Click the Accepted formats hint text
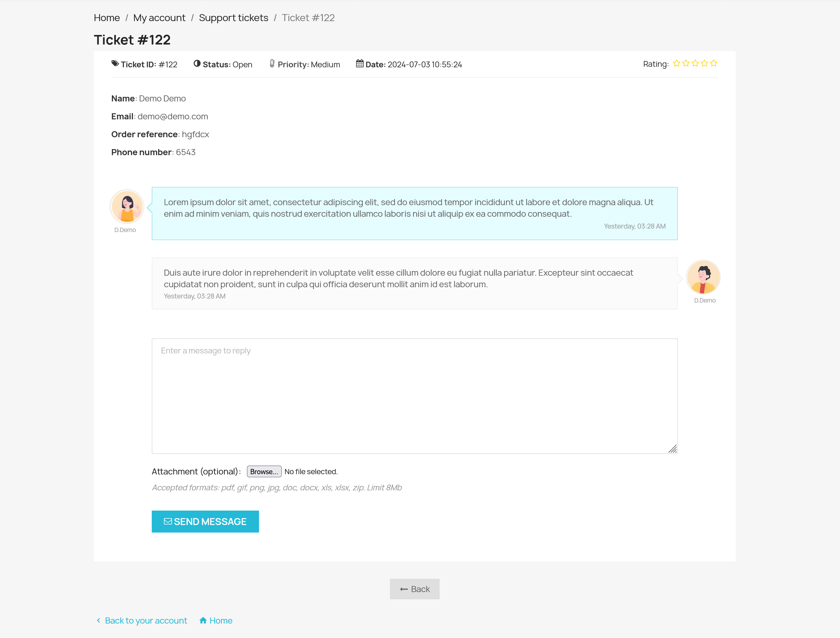The height and width of the screenshot is (638, 840). pos(277,488)
